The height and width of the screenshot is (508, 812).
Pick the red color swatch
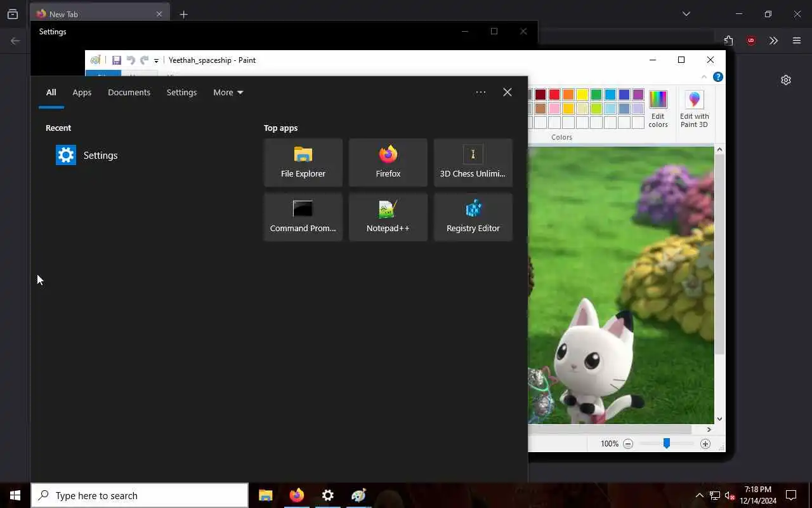click(x=554, y=95)
